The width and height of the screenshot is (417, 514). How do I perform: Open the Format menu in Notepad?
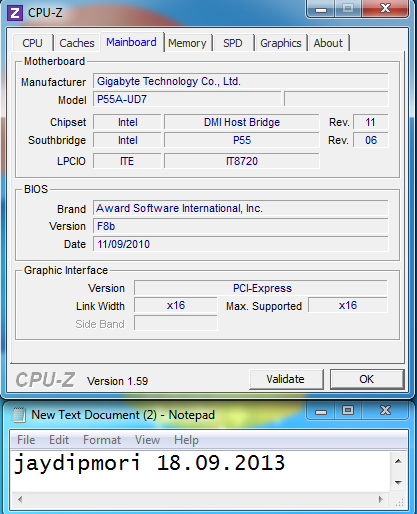coord(102,440)
